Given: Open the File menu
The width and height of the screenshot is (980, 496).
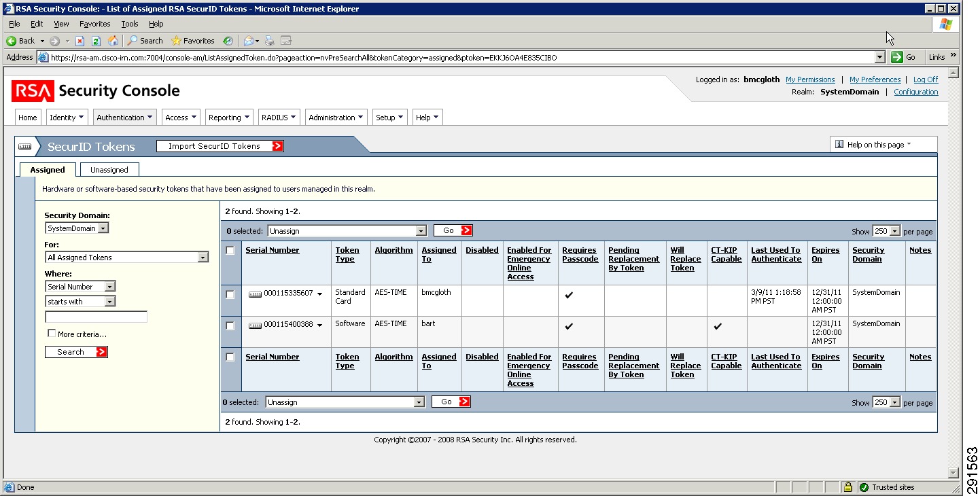Looking at the screenshot, I should click(14, 24).
